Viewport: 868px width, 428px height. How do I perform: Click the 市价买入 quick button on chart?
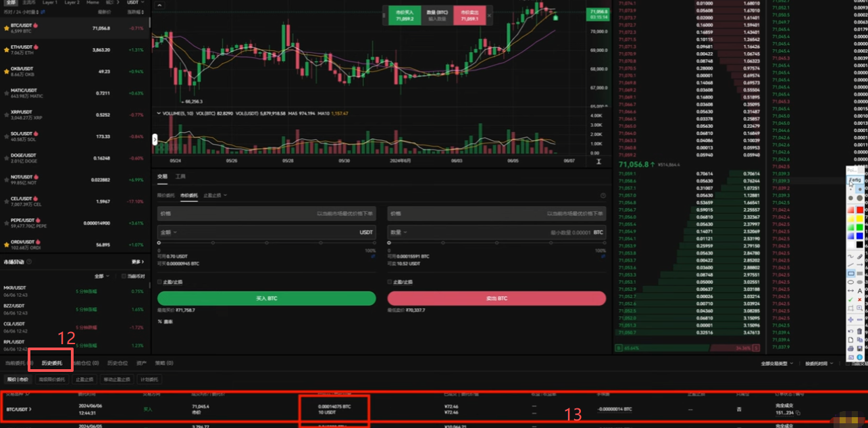click(405, 15)
